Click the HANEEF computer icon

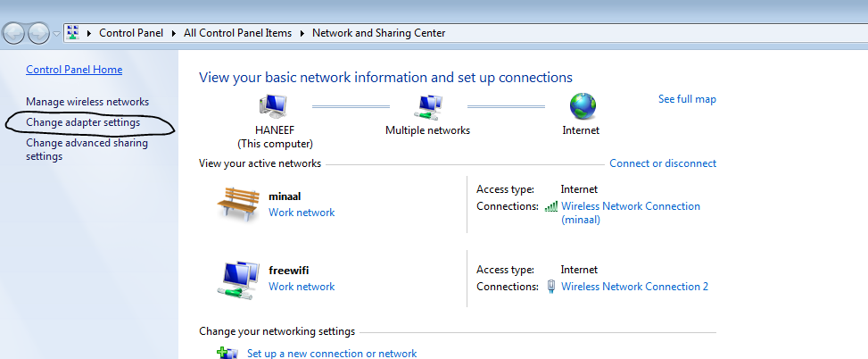[274, 107]
